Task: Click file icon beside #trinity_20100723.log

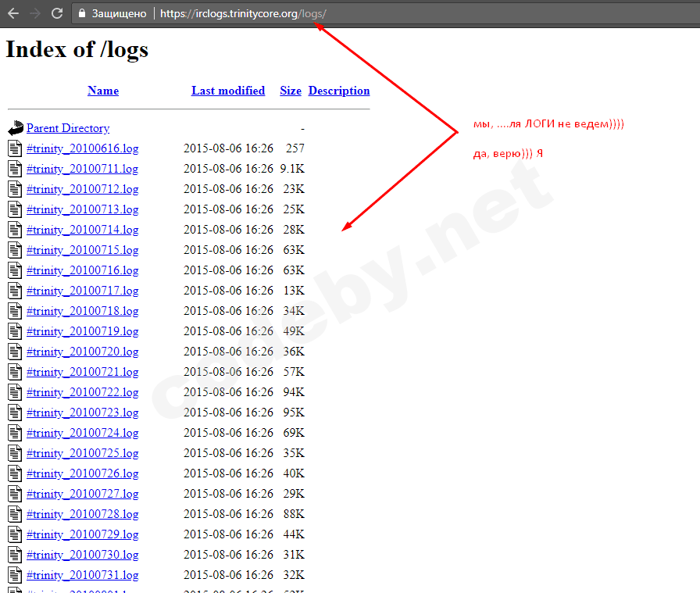Action: (x=15, y=413)
